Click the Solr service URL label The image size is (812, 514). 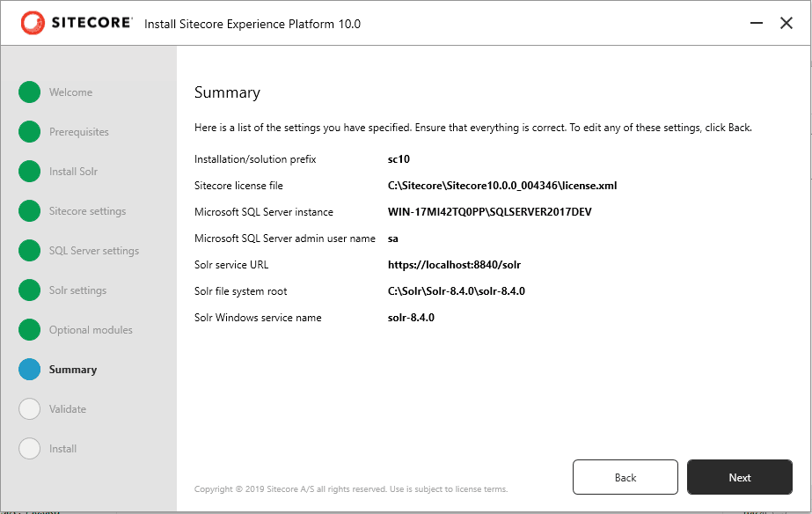pos(231,265)
